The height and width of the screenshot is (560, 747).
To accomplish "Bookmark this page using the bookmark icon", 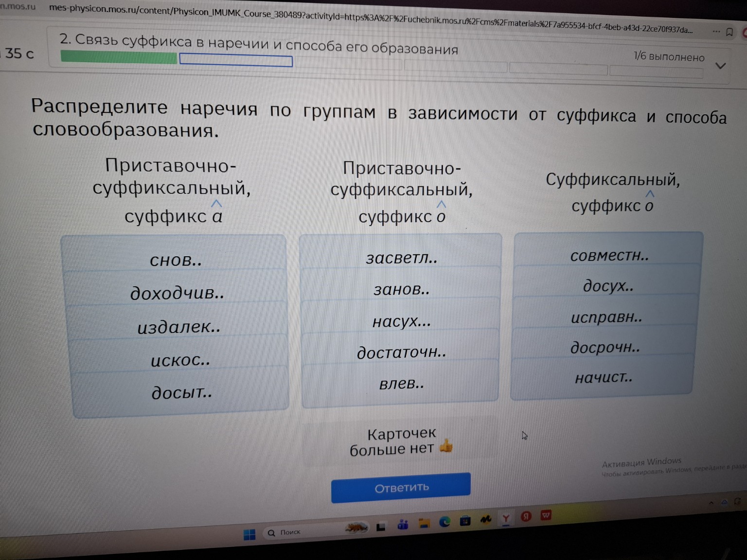I will coord(729,32).
